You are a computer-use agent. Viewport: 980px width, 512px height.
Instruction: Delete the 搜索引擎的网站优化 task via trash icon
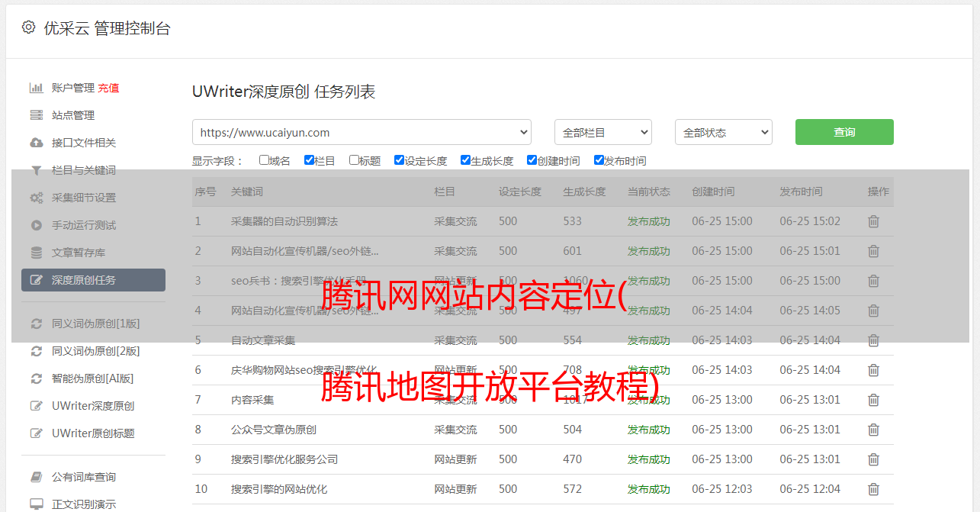pyautogui.click(x=873, y=489)
